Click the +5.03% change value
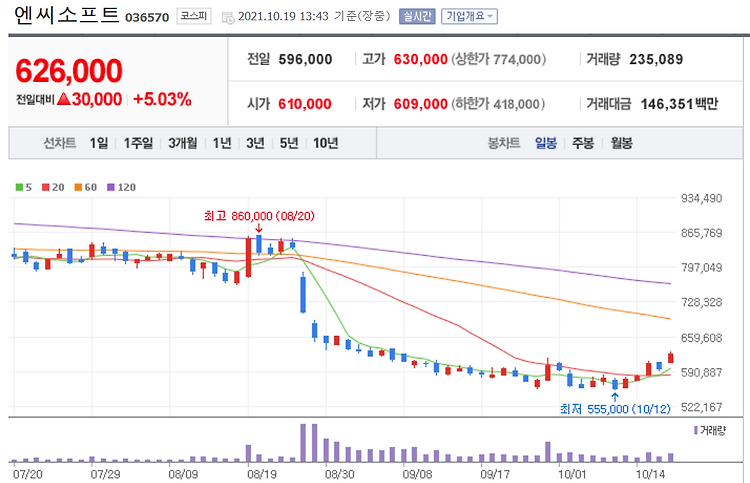 (162, 99)
